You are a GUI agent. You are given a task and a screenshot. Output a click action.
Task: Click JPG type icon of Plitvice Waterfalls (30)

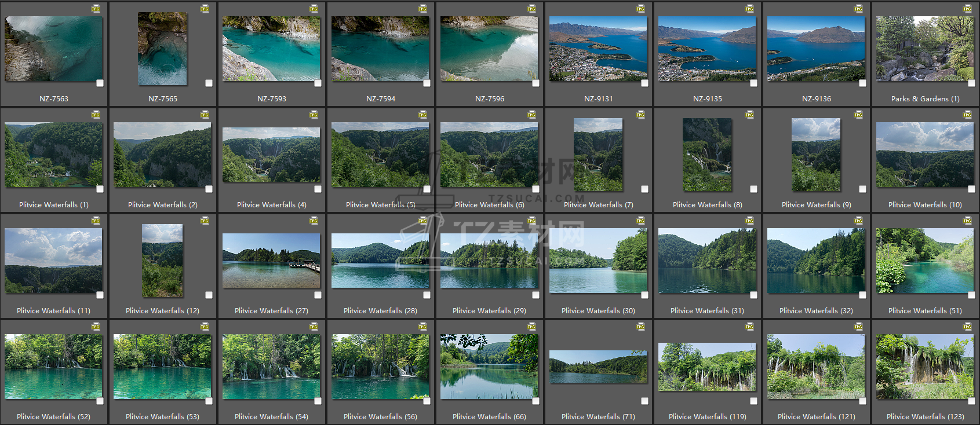tap(640, 221)
